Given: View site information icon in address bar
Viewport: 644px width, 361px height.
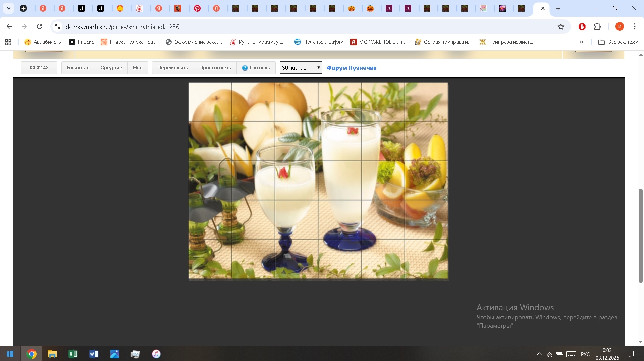Looking at the screenshot, I should [x=57, y=27].
